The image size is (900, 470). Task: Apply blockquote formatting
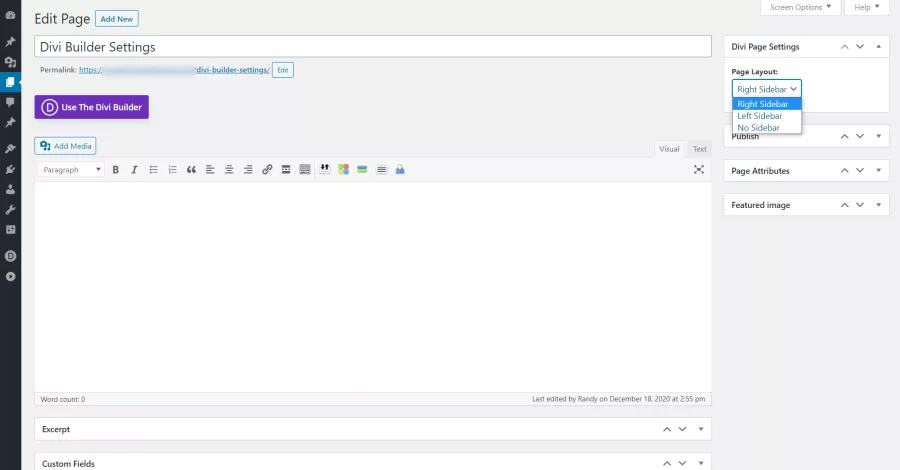[191, 169]
